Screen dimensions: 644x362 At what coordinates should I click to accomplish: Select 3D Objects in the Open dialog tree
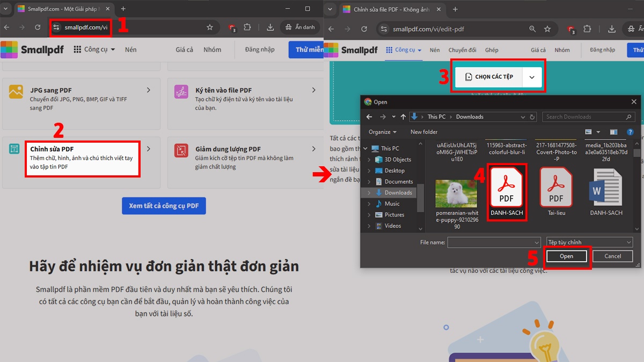pos(398,159)
